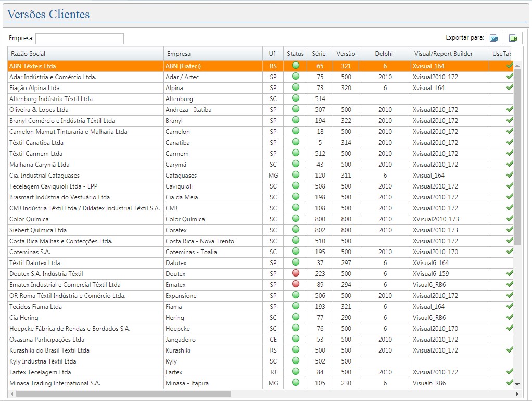The image size is (532, 401).
Task: Click the check mark in Caviquioli row
Action: pyautogui.click(x=509, y=186)
